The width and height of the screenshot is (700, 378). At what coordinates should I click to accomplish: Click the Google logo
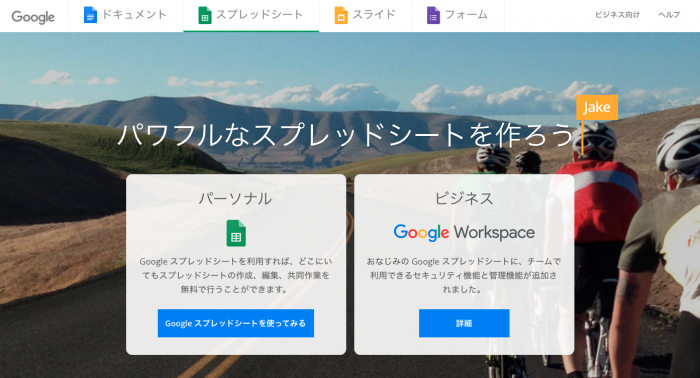pos(33,17)
